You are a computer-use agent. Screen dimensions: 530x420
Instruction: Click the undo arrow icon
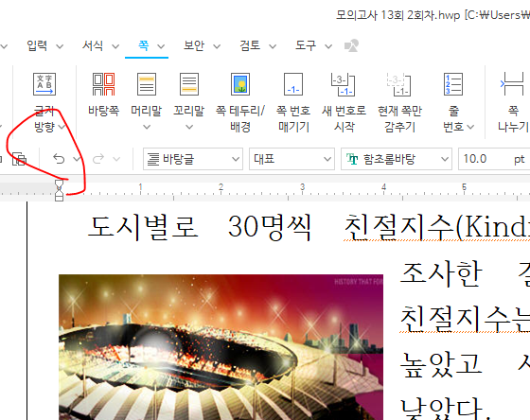pyautogui.click(x=59, y=159)
